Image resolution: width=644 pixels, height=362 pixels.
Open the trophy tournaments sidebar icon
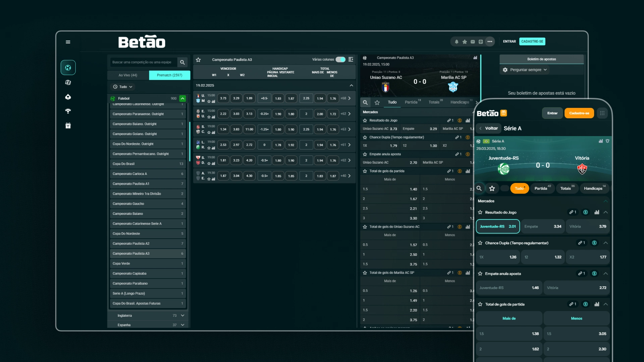coord(68,111)
